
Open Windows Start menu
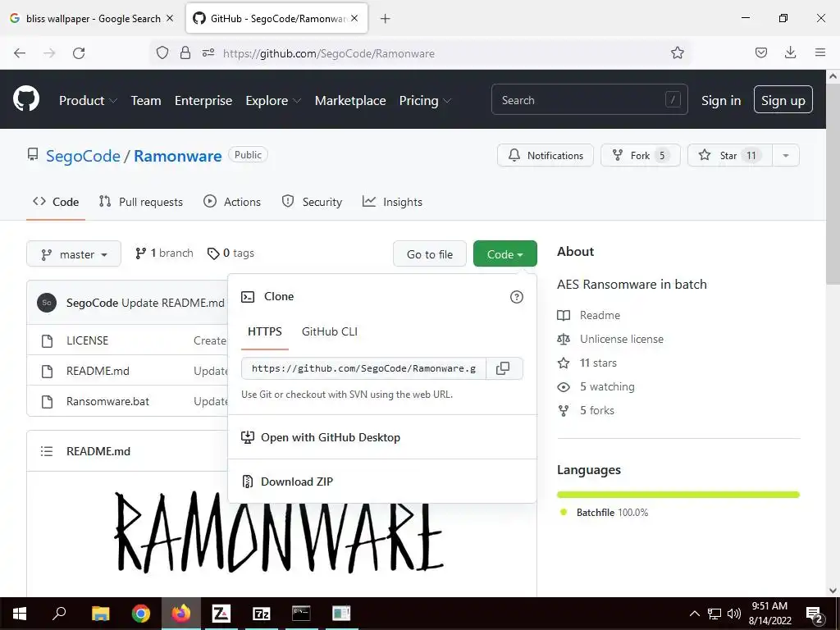coord(20,614)
